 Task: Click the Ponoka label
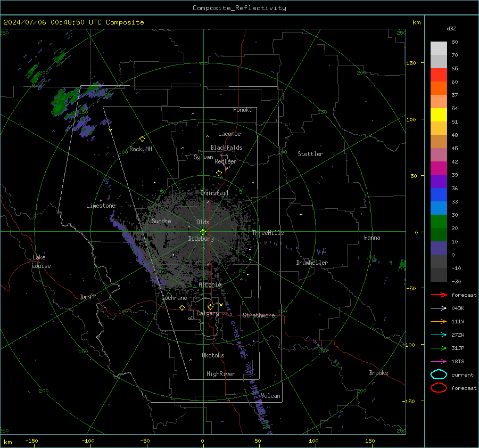[243, 110]
